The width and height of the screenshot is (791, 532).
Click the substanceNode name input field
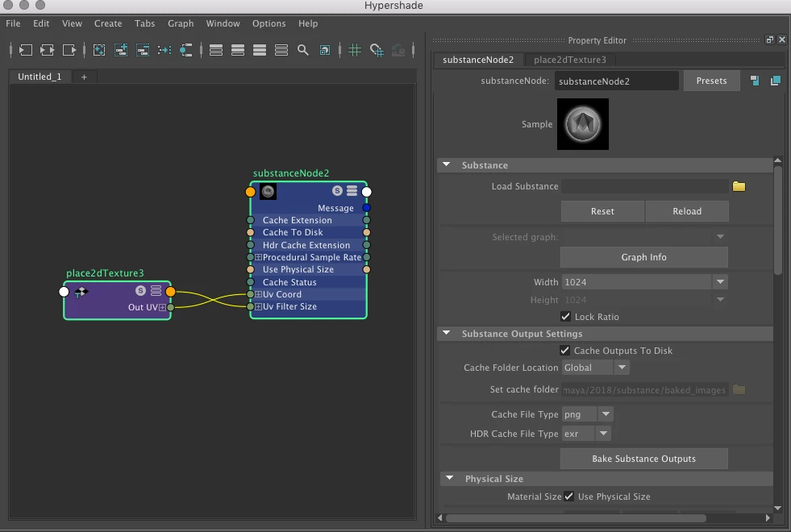pos(617,81)
